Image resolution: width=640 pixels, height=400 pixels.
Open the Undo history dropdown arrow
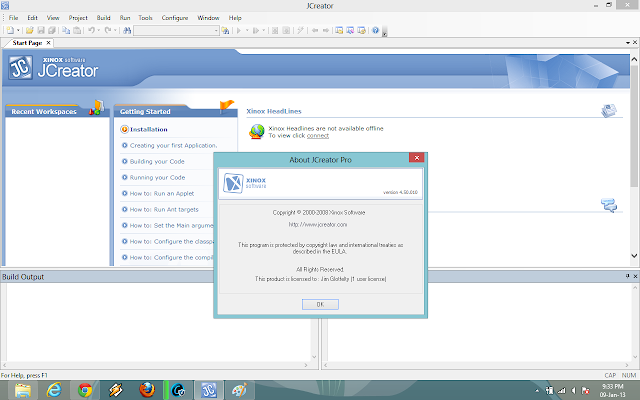(x=99, y=30)
